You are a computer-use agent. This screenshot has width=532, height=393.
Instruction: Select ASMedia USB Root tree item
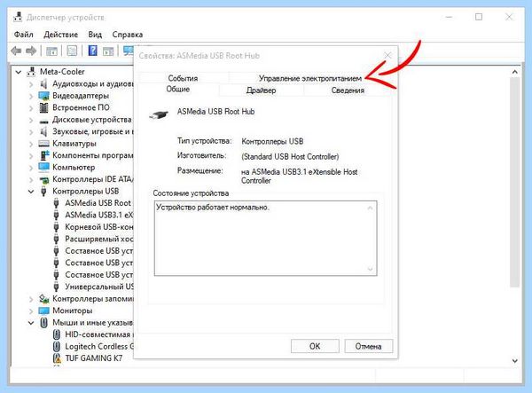98,203
